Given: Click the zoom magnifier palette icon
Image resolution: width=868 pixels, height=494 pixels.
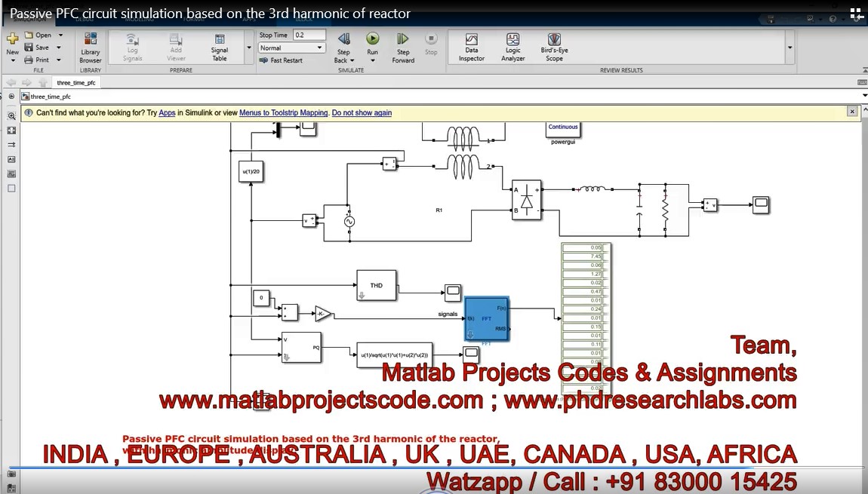Looking at the screenshot, I should click(x=11, y=116).
